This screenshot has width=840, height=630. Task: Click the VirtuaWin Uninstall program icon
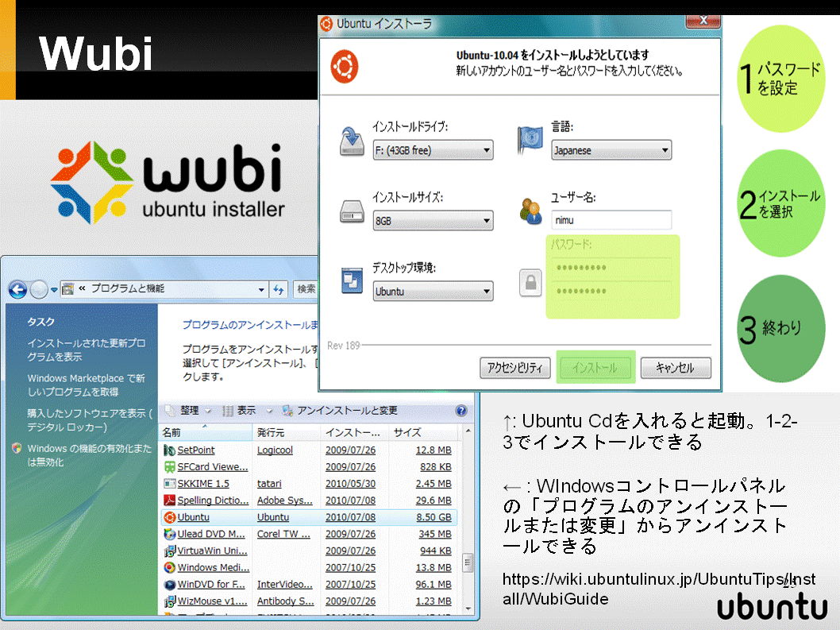click(169, 551)
